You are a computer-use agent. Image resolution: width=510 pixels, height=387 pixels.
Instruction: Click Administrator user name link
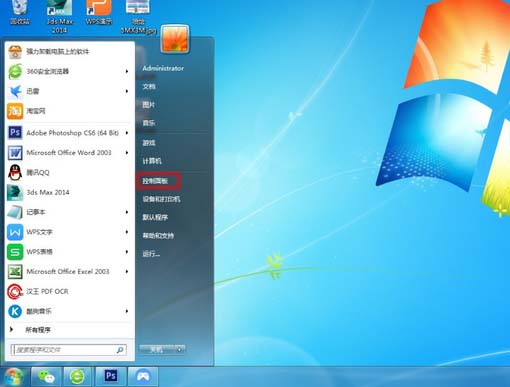point(163,68)
